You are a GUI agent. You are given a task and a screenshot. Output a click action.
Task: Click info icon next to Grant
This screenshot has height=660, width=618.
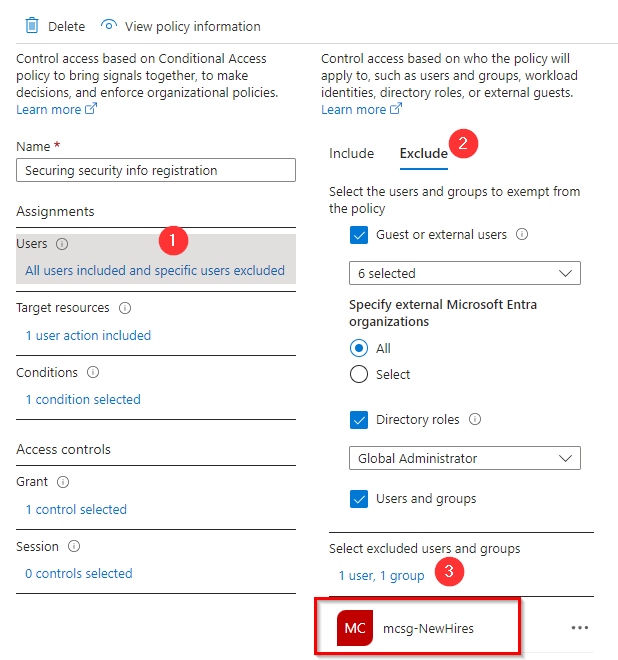63,482
